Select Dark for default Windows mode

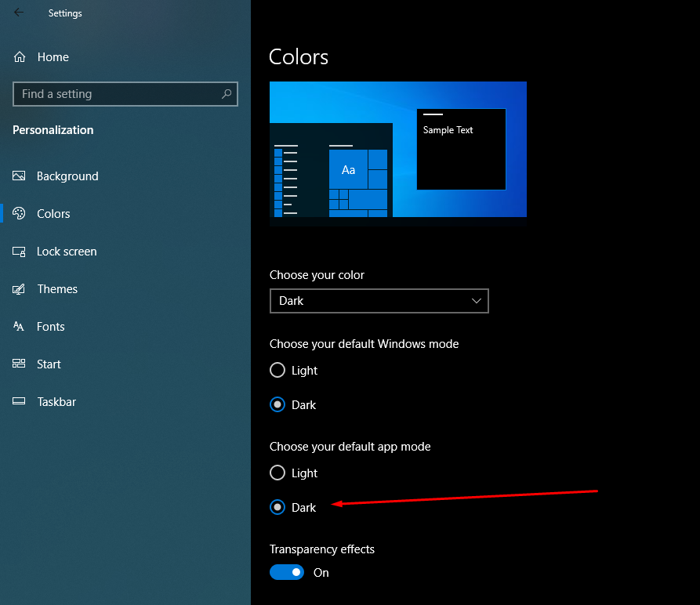pyautogui.click(x=277, y=404)
